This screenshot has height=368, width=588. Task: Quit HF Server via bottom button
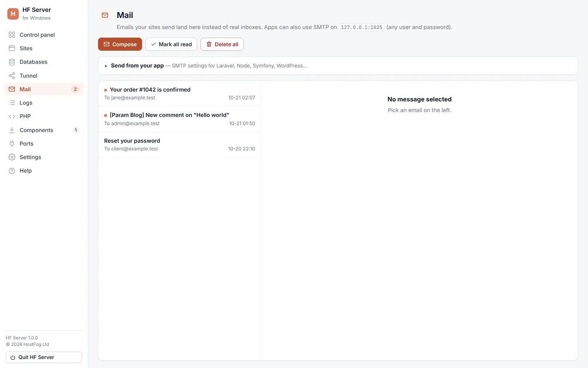(44, 357)
